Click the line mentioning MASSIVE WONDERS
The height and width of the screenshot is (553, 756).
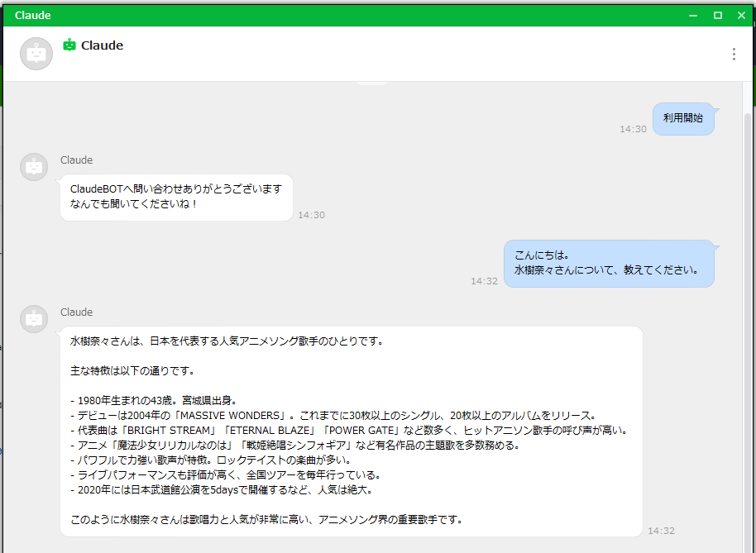[x=335, y=415]
